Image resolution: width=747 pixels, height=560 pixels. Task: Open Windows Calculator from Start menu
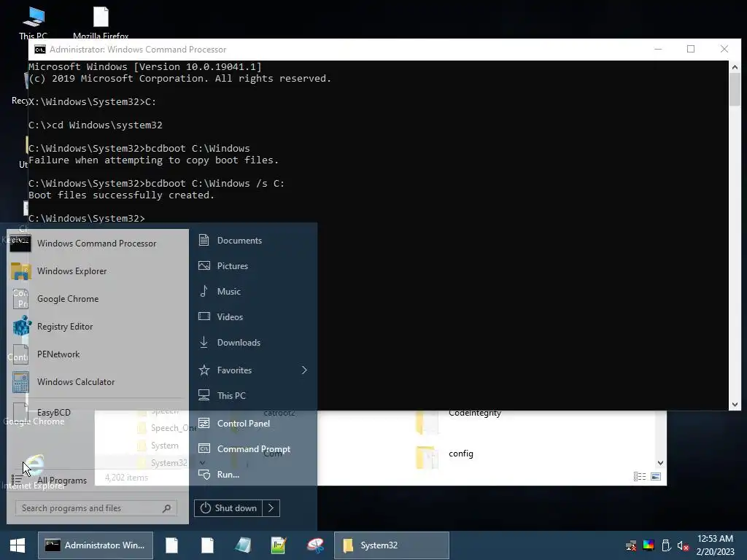[97, 381]
